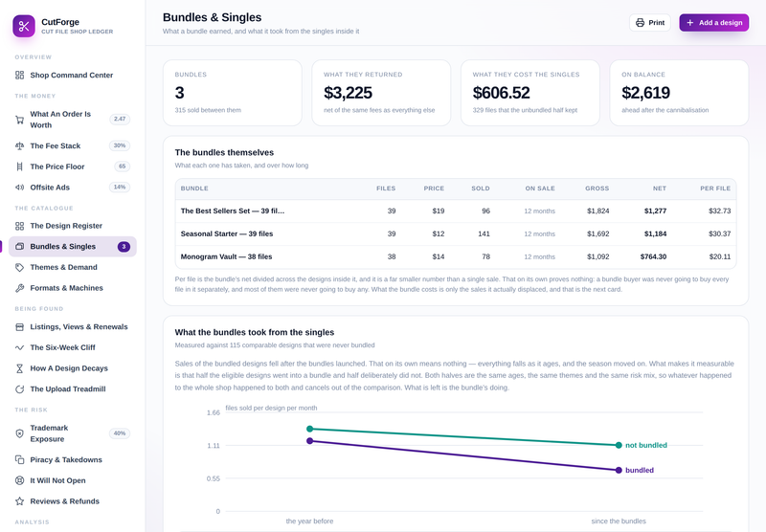Click the green not bundled start point
This screenshot has height=532, width=766.
tap(309, 429)
